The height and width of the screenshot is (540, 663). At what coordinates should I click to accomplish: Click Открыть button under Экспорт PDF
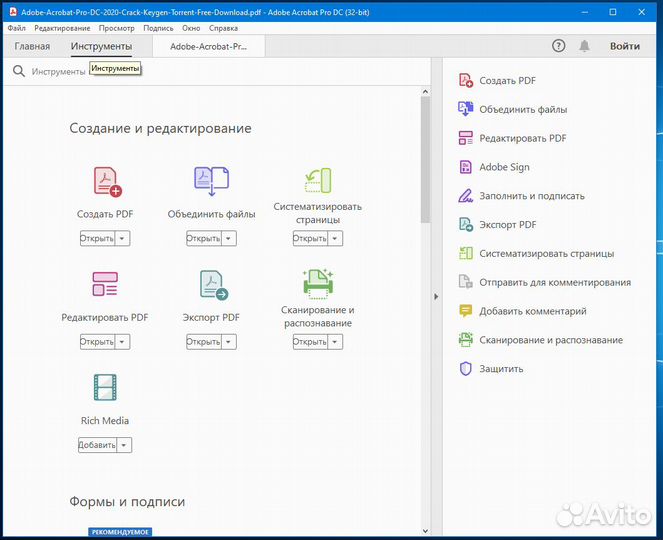pyautogui.click(x=204, y=342)
